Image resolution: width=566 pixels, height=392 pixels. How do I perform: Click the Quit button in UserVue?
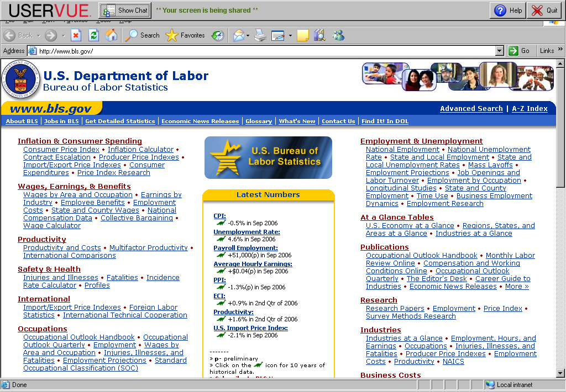(544, 10)
